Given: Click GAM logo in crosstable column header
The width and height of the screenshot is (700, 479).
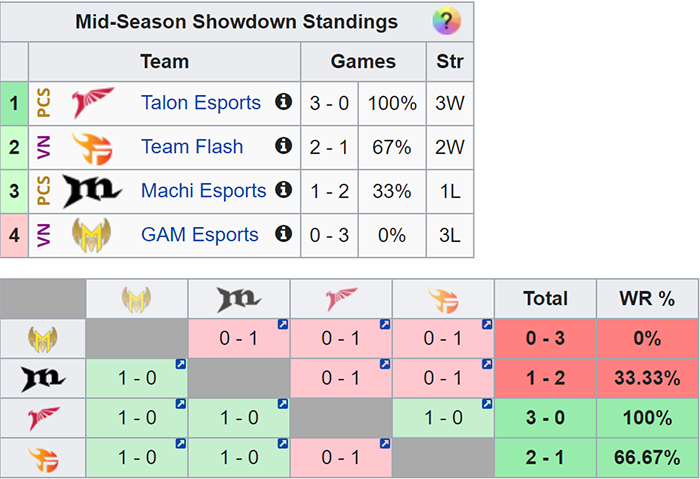Looking at the screenshot, I should [x=137, y=299].
